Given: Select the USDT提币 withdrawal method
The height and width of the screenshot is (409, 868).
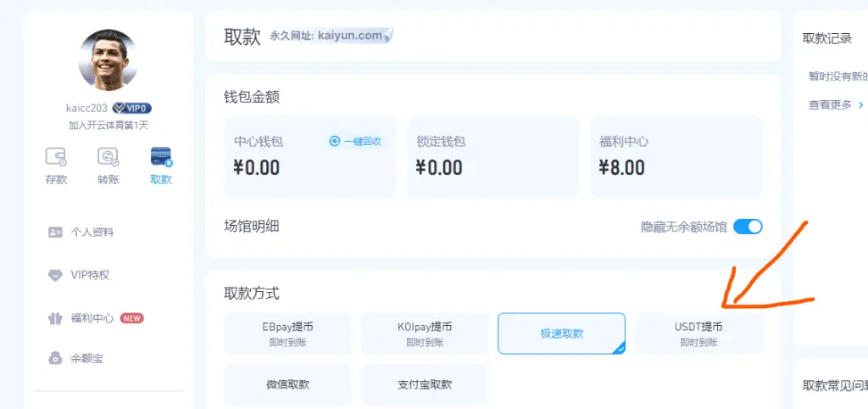Looking at the screenshot, I should 698,333.
